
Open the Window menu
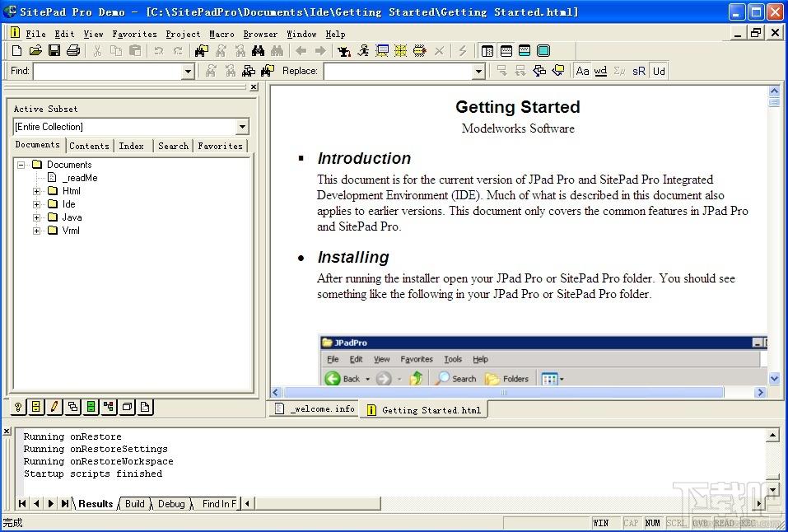[301, 34]
